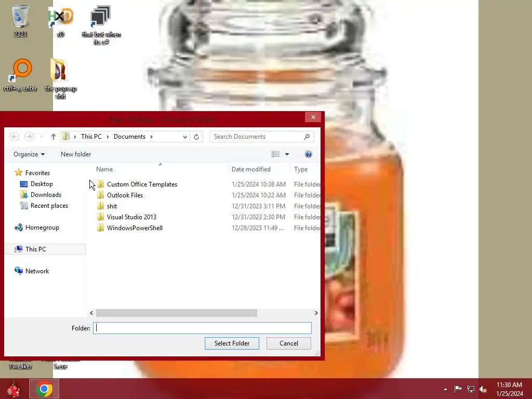Expand the chevron between This PC and Documents
532x399 pixels.
click(x=108, y=137)
